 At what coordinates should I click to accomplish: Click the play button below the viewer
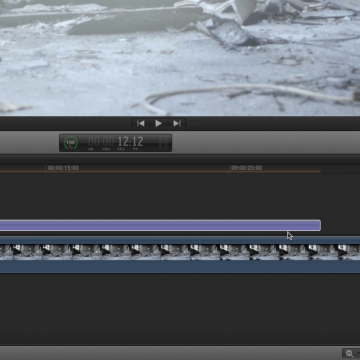click(x=158, y=124)
